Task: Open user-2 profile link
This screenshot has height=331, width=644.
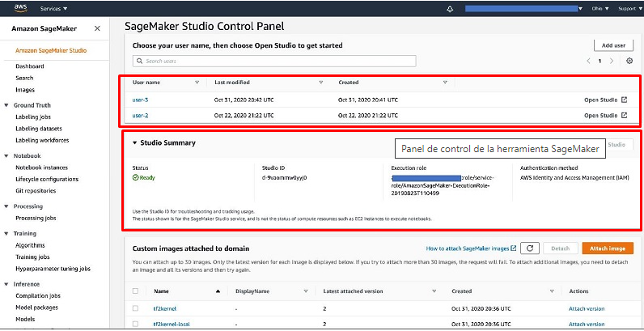Action: pyautogui.click(x=140, y=116)
